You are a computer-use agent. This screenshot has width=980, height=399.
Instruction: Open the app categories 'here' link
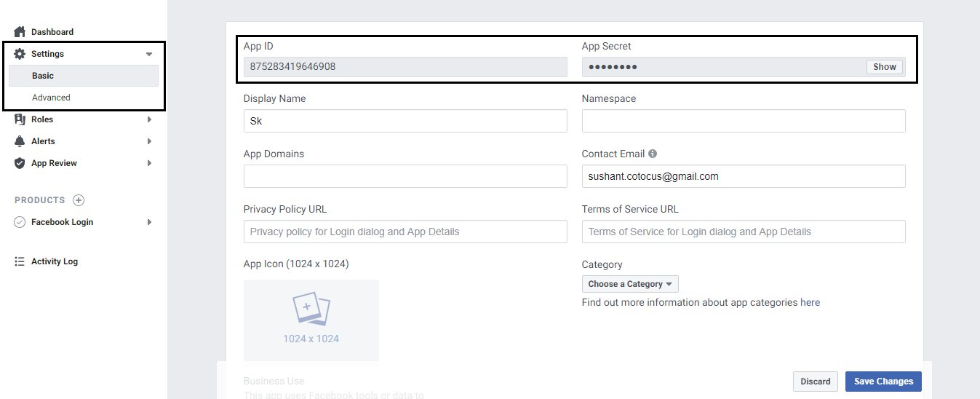tap(810, 302)
